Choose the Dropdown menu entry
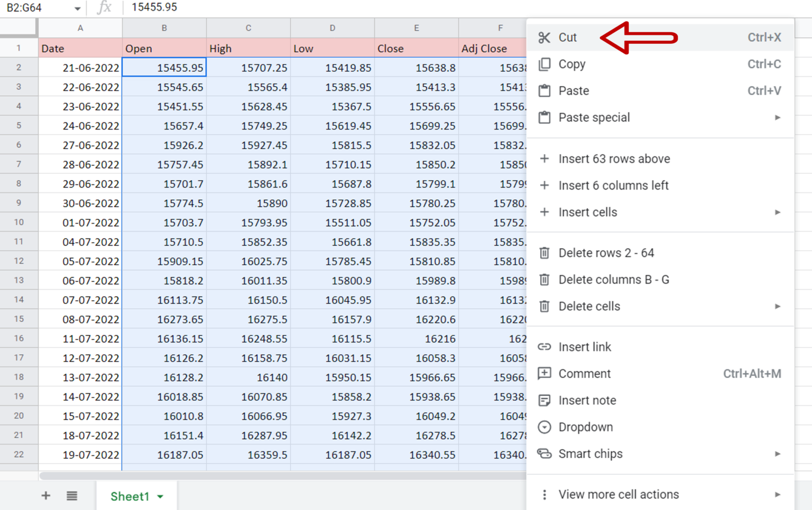This screenshot has height=510, width=812. pyautogui.click(x=585, y=427)
